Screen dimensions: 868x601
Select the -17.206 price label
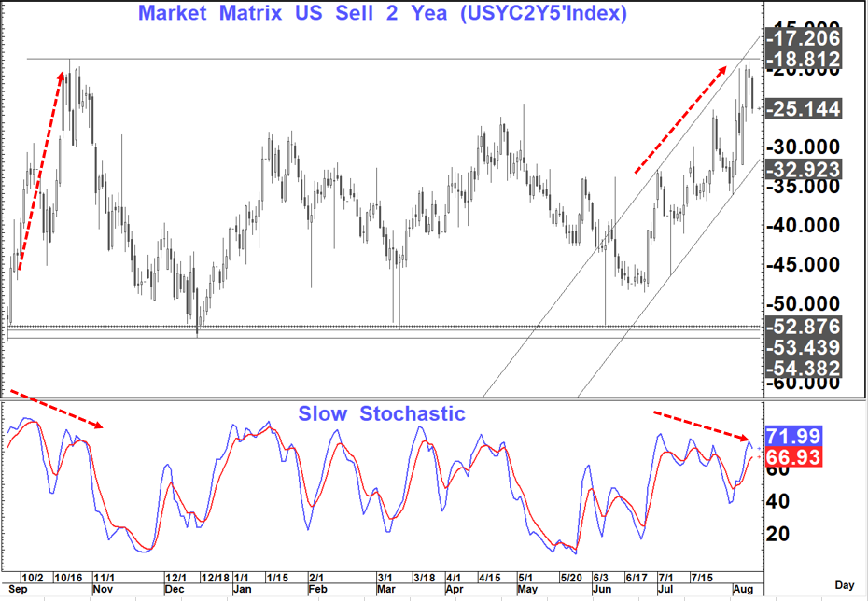(x=804, y=39)
